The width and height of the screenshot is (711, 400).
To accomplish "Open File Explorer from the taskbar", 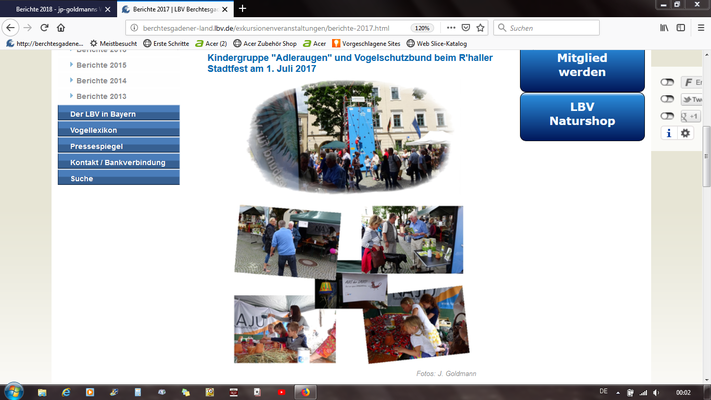I will (x=42, y=392).
